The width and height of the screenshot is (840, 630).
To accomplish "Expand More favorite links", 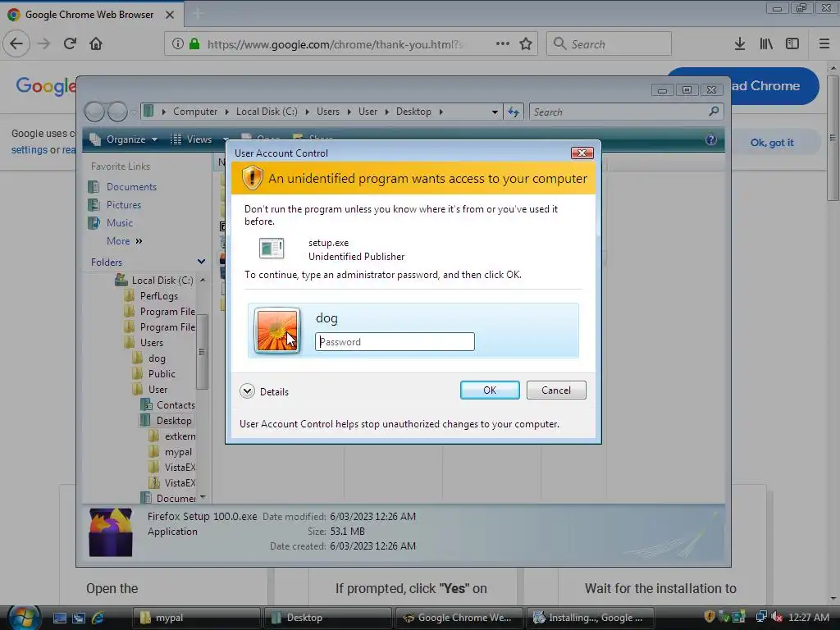I will [125, 241].
